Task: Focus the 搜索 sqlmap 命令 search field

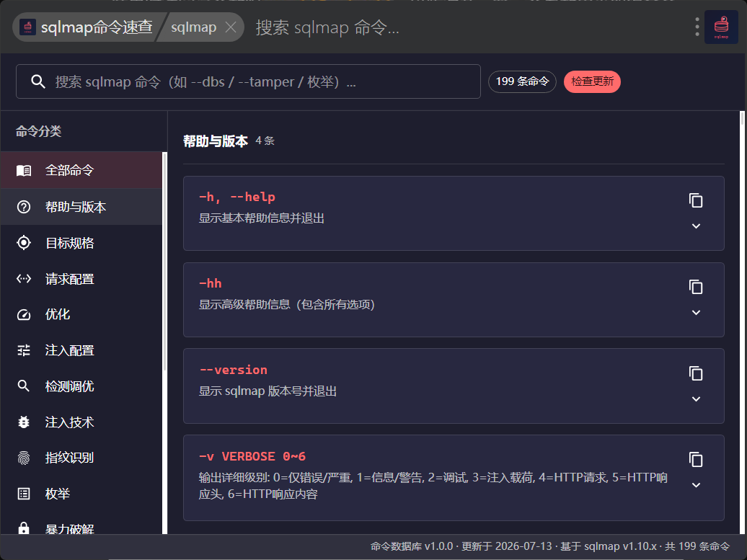Action: pos(248,81)
